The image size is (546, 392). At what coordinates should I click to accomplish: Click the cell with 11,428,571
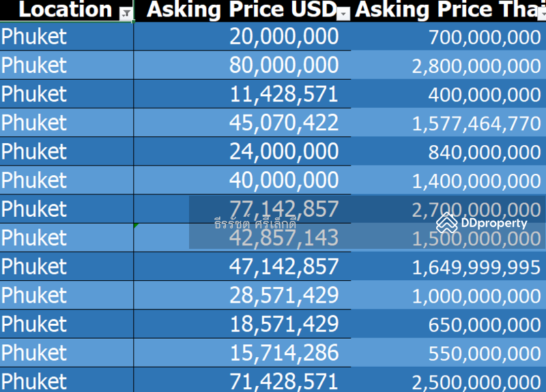[283, 94]
